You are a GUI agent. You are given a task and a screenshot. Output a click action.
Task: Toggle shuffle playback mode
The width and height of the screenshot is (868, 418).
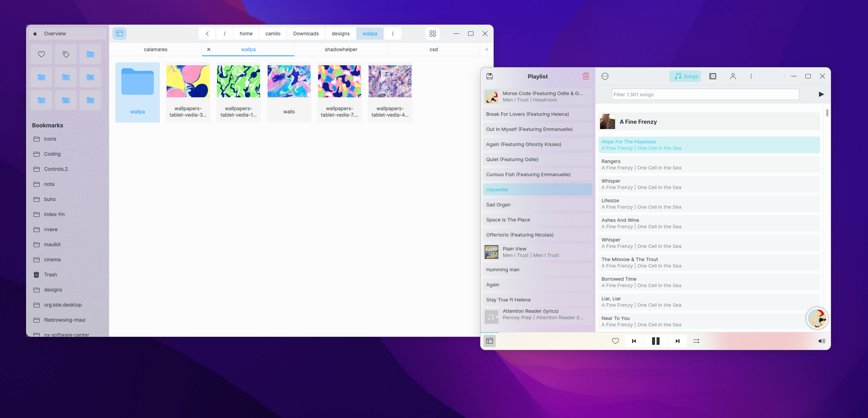click(x=696, y=341)
